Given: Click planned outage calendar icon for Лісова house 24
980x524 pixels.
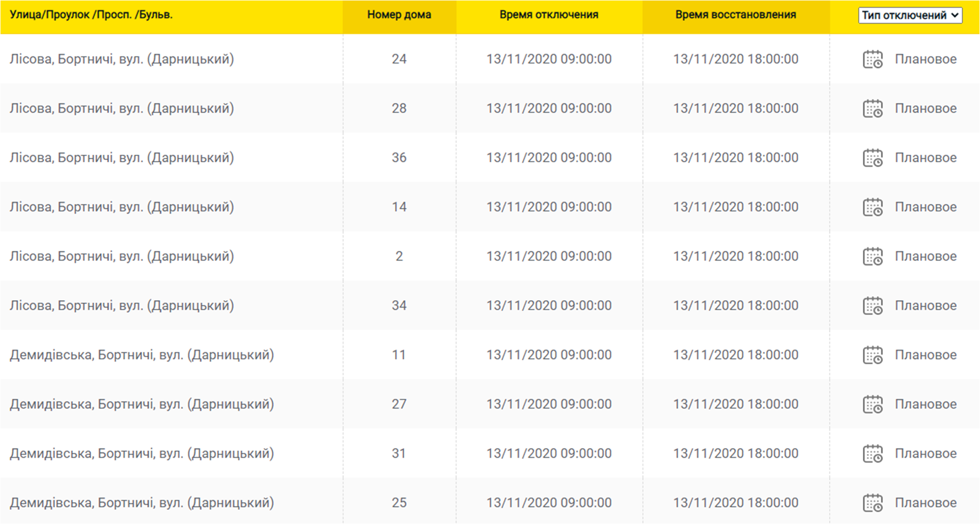Looking at the screenshot, I should pyautogui.click(x=873, y=59).
